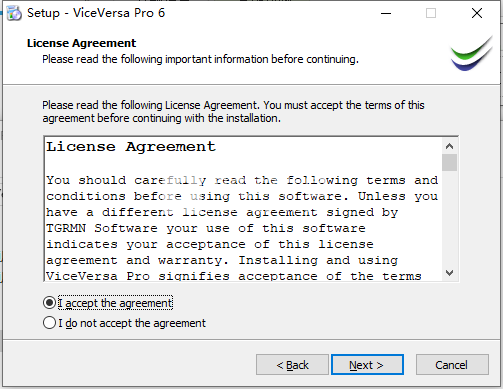Click the "important information before continuing" subtitle
Screen dimensions: 503x389
point(262,59)
